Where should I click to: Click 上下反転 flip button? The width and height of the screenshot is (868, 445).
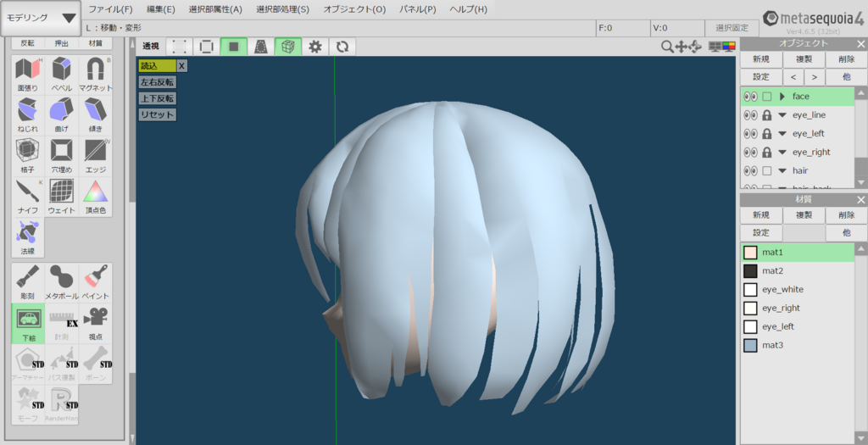click(157, 98)
